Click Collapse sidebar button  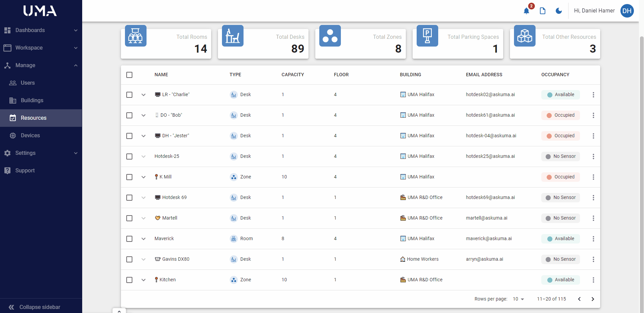point(41,307)
